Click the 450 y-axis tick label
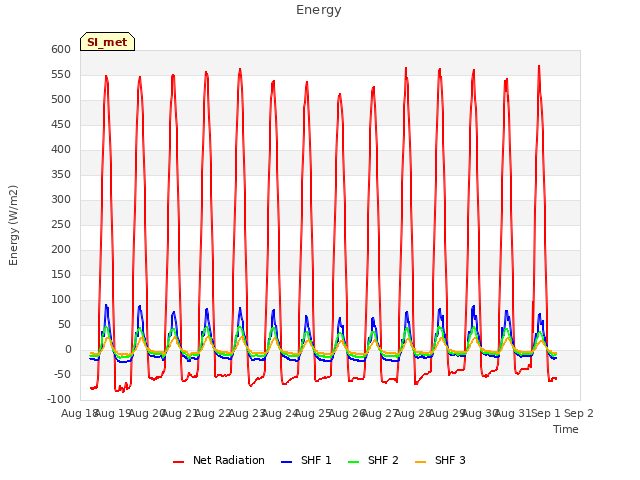This screenshot has width=640, height=480. 61,124
